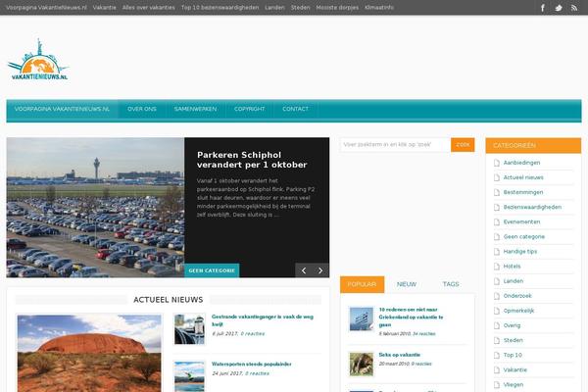Open the Twitter bird icon
The width and height of the screenshot is (588, 392).
[559, 8]
